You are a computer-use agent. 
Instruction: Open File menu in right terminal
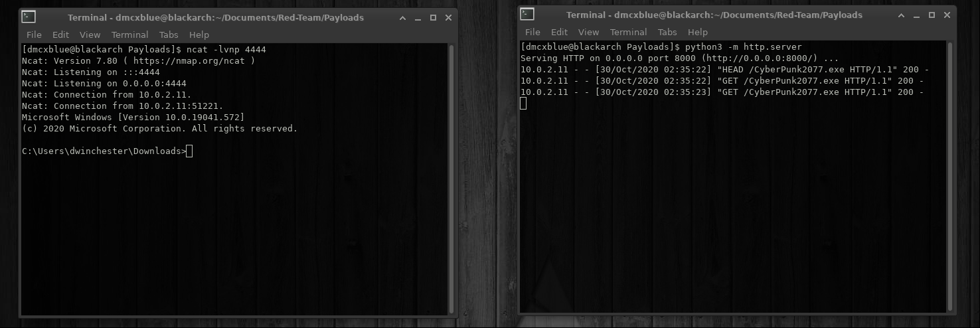[532, 32]
